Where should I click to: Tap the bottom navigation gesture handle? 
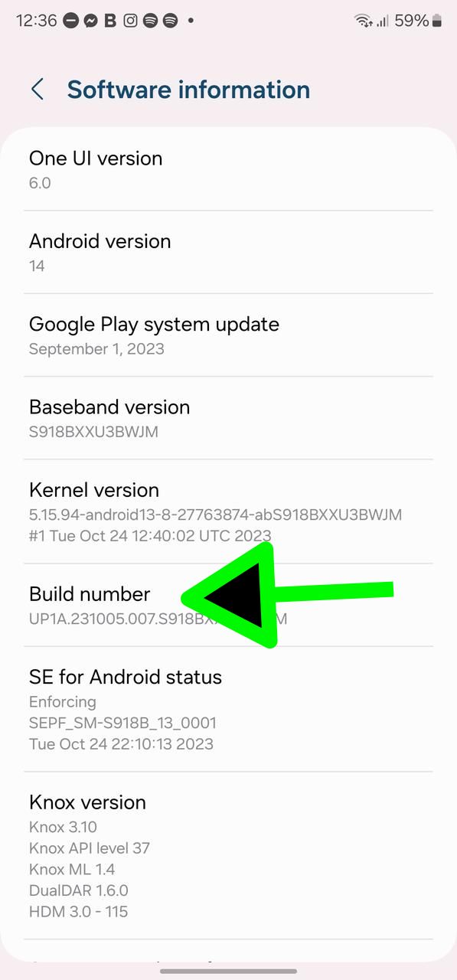(x=228, y=971)
